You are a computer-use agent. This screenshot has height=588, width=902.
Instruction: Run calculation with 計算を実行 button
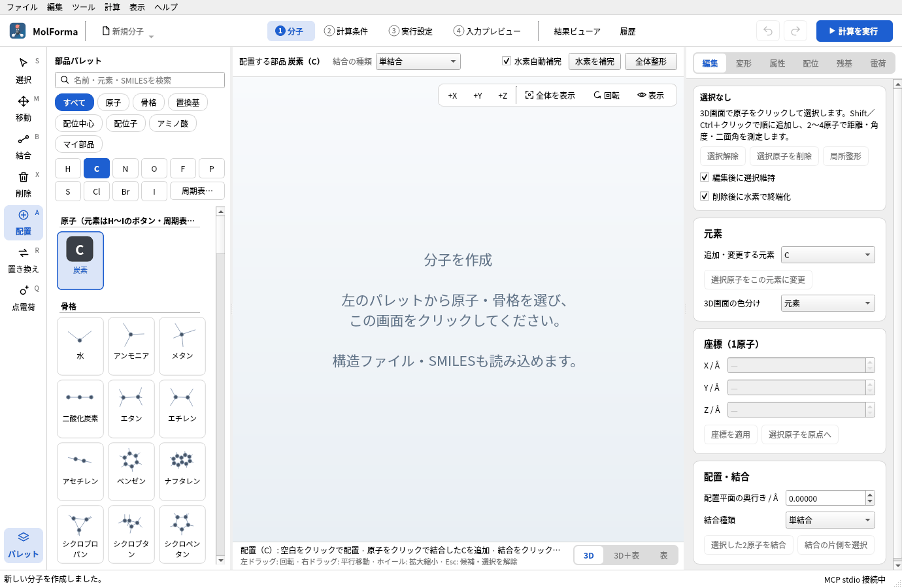(854, 31)
